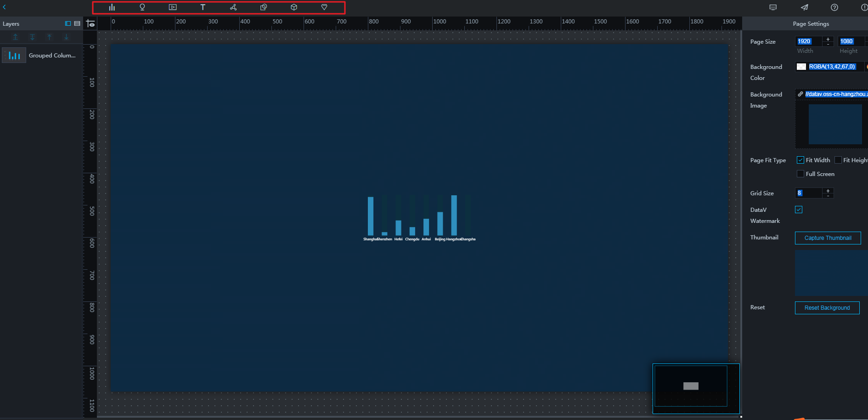Check the Full Screen option
Image resolution: width=868 pixels, height=420 pixels.
[x=800, y=174]
